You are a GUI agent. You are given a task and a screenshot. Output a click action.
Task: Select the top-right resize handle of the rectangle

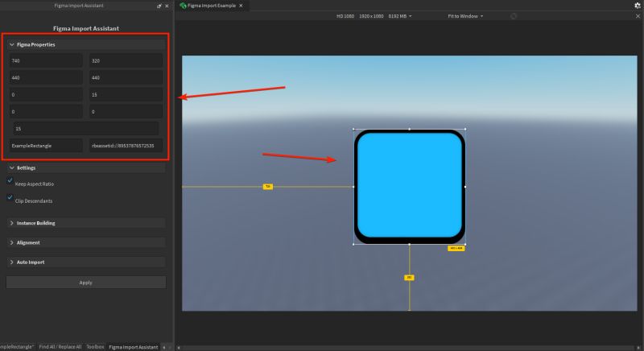click(465, 129)
